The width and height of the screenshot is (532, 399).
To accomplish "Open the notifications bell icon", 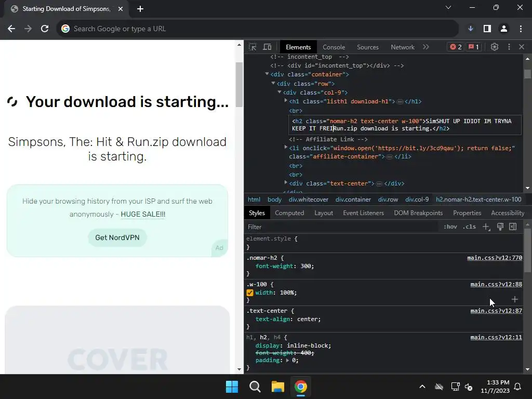I will 518,387.
